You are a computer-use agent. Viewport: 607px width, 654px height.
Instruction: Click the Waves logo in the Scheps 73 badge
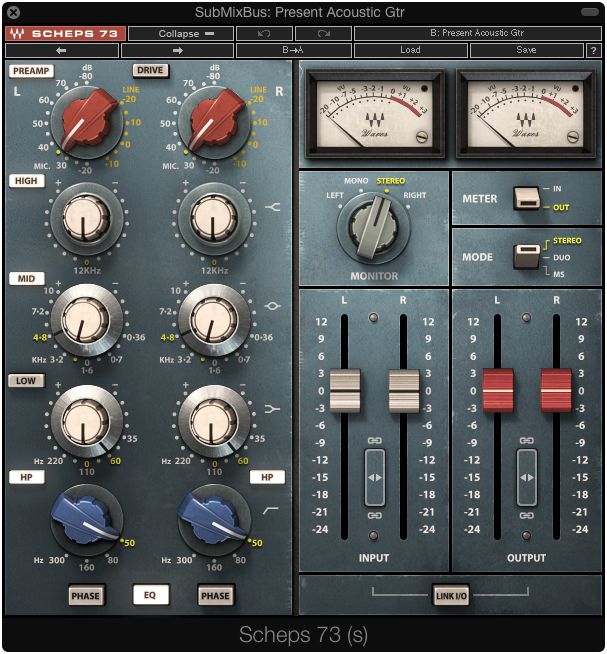tap(17, 33)
